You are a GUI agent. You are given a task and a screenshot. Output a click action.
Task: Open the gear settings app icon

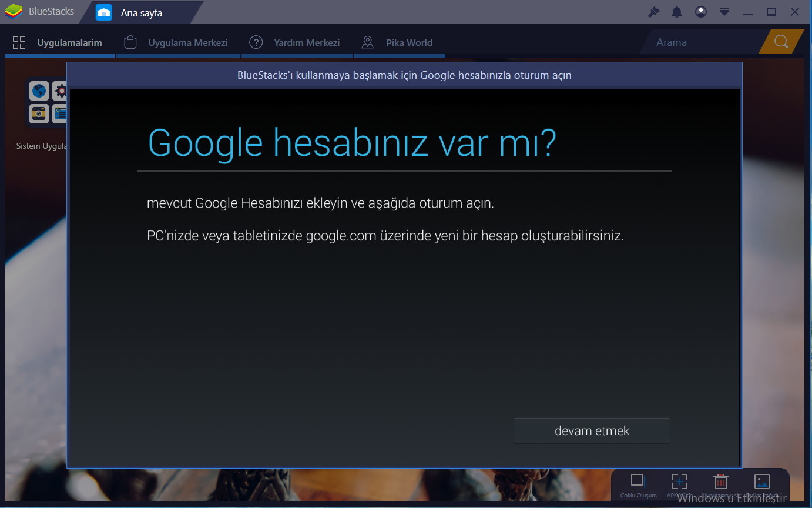[x=61, y=91]
